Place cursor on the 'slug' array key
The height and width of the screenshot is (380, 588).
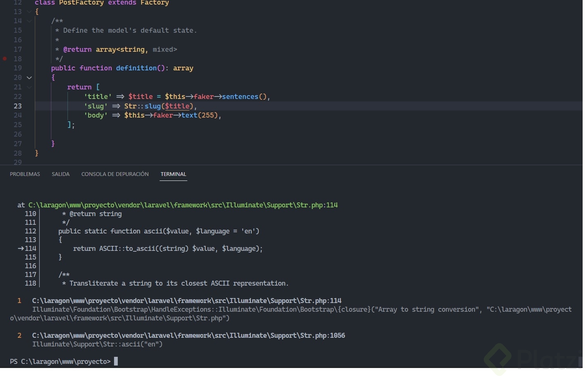(x=96, y=106)
